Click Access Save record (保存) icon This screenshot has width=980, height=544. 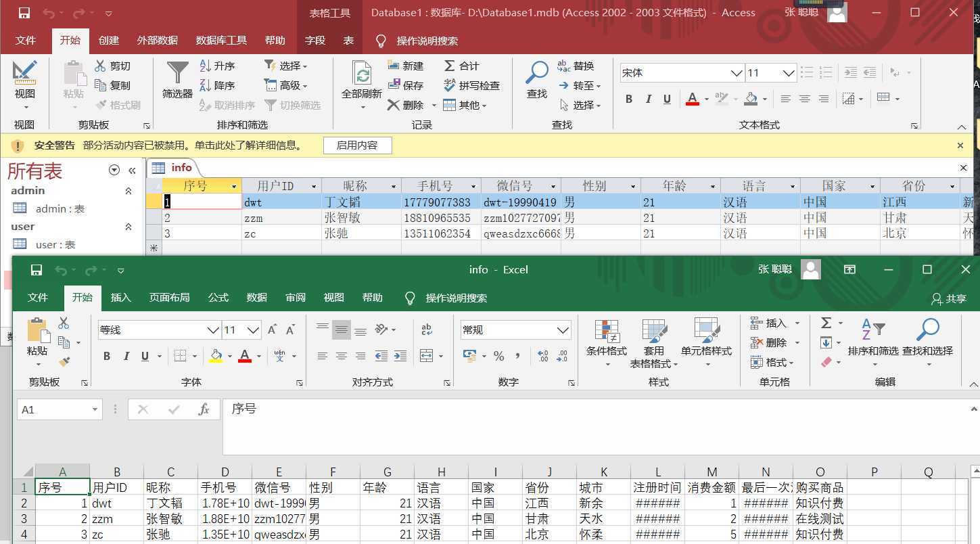click(406, 85)
